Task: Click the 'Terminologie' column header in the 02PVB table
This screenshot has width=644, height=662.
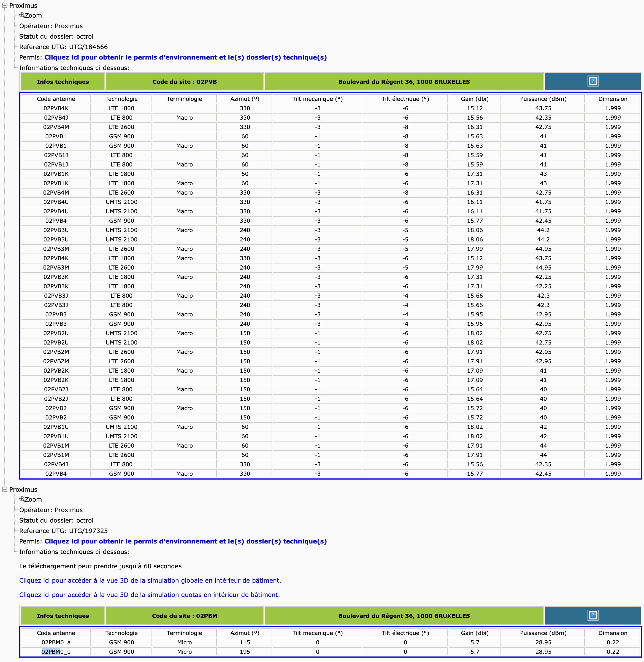Action: pos(184,99)
